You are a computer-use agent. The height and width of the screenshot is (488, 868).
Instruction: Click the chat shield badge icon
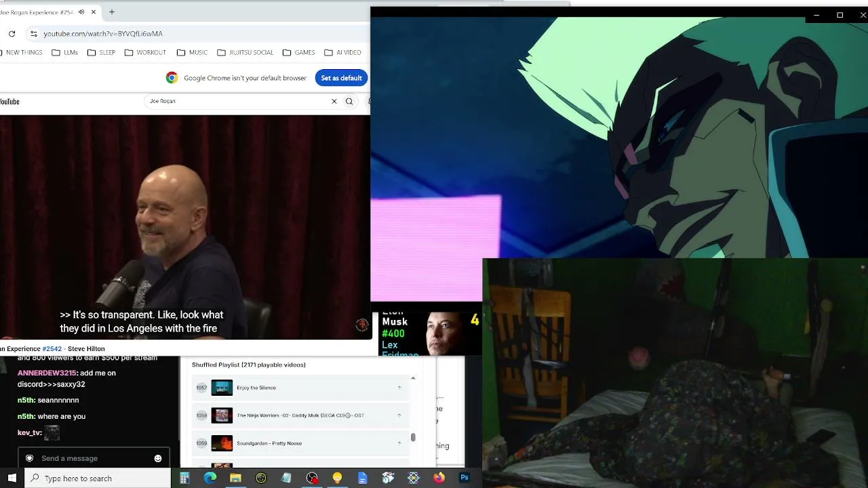coord(29,458)
